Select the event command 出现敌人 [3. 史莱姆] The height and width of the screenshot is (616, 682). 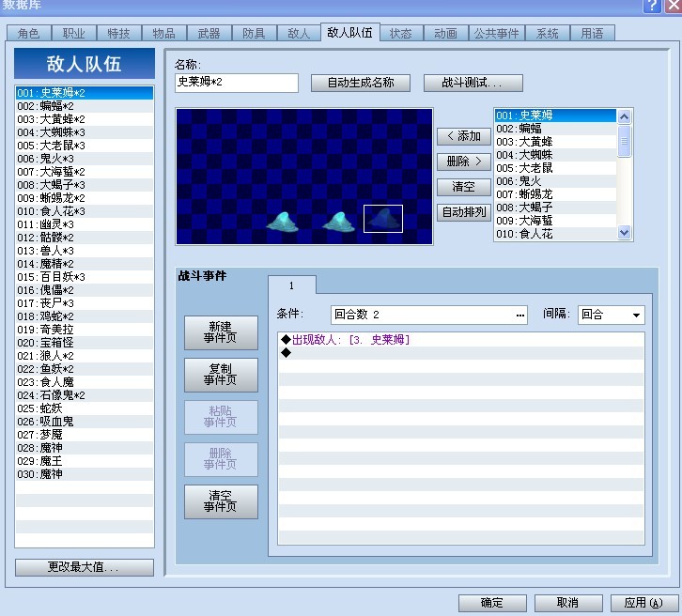461,340
